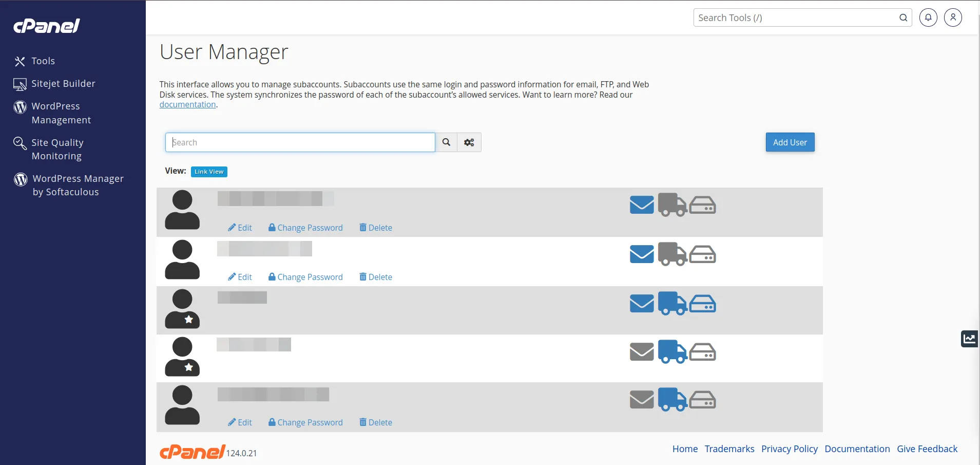
Task: Click the fourth row's starred user avatar
Action: pyautogui.click(x=182, y=357)
